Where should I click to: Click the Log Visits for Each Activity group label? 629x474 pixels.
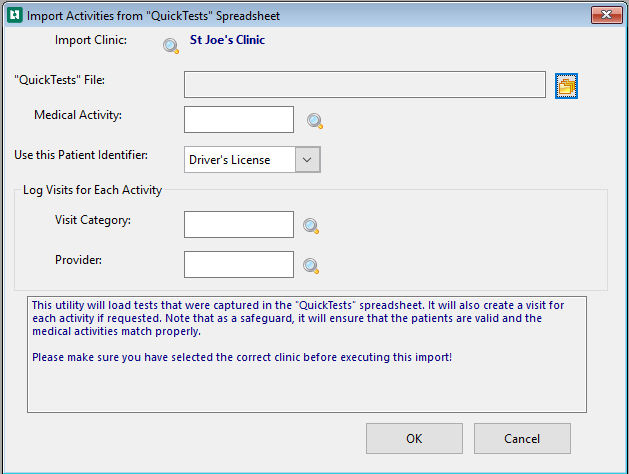click(x=92, y=190)
